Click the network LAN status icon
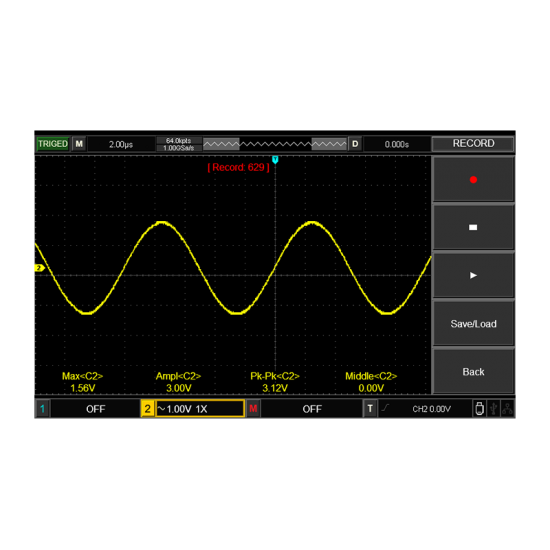Image resolution: width=550 pixels, height=550 pixels. [507, 409]
